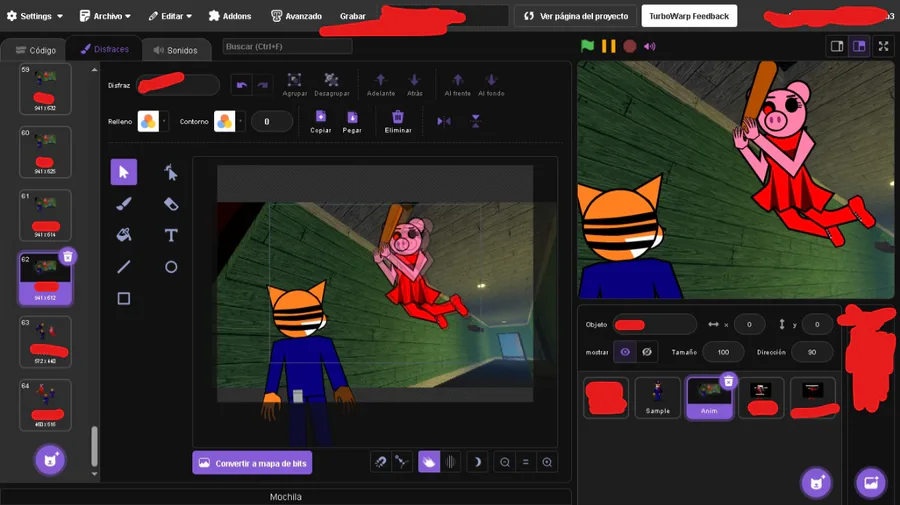Image resolution: width=900 pixels, height=505 pixels.
Task: Switch to the Disfraces tab
Action: pos(104,49)
